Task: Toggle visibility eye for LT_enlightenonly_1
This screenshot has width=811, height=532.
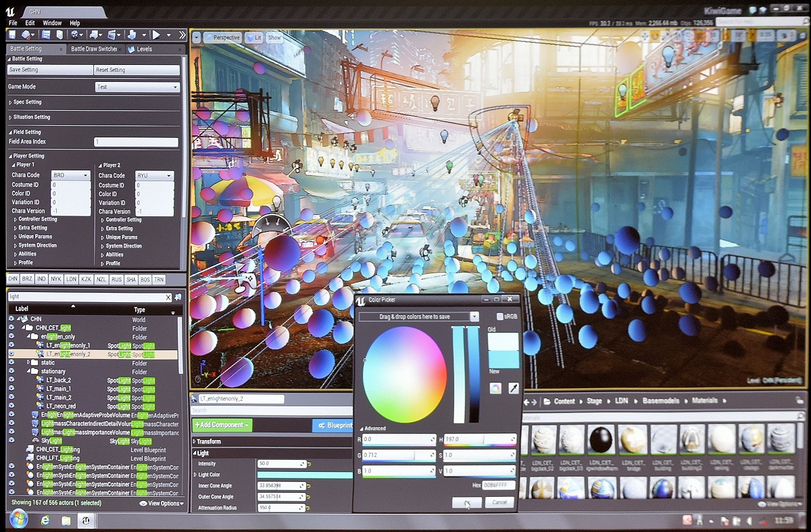Action: (x=11, y=345)
